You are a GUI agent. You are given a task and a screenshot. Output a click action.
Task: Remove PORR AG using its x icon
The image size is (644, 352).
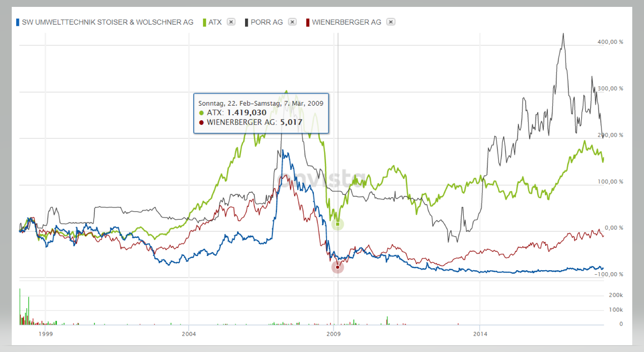292,22
